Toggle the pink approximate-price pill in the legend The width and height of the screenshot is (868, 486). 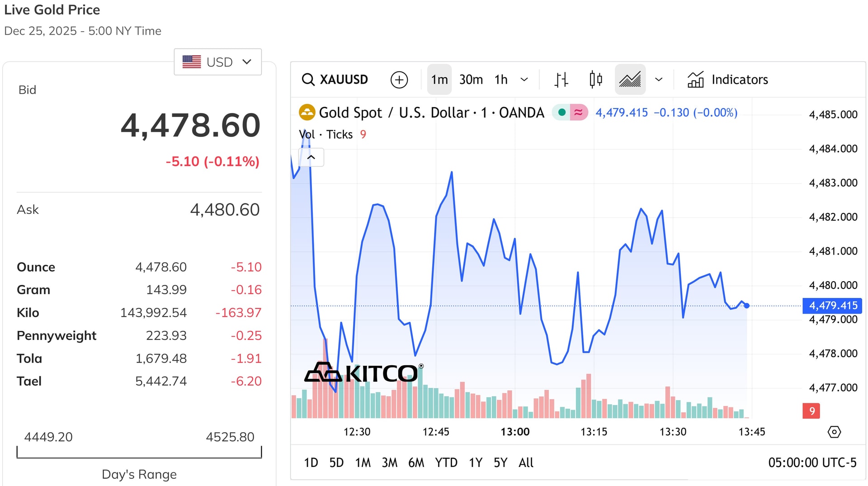tap(579, 113)
